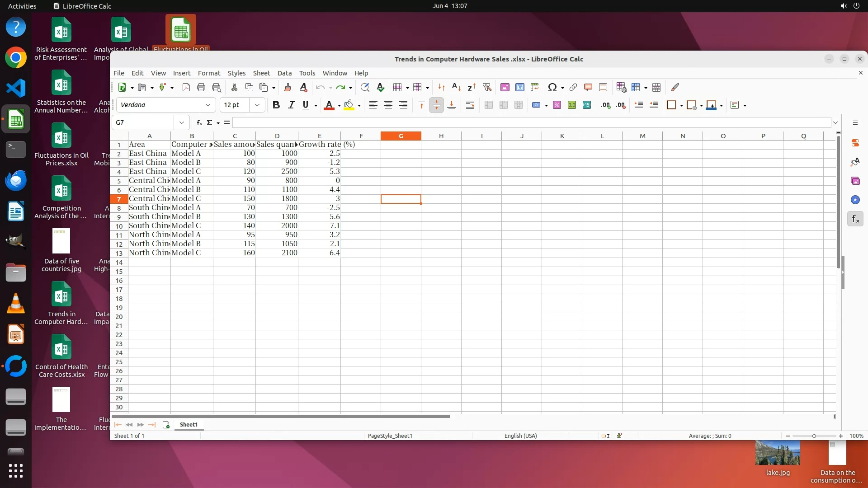Click the Clone Formatting paintbrush icon
The width and height of the screenshot is (868, 488).
point(287,88)
